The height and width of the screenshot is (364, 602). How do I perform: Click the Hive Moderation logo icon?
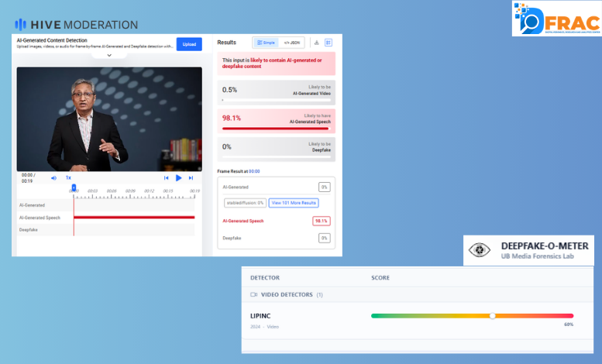(x=20, y=25)
